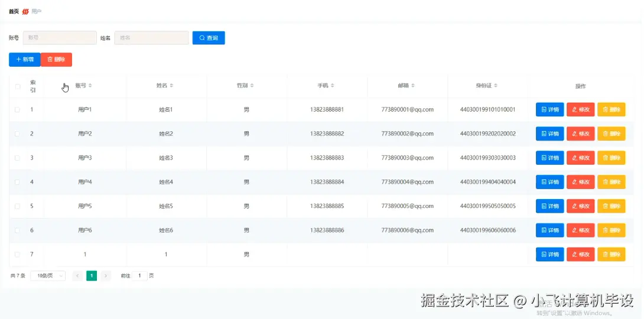
Task: Focus the 账号 search input field
Action: pyautogui.click(x=60, y=38)
